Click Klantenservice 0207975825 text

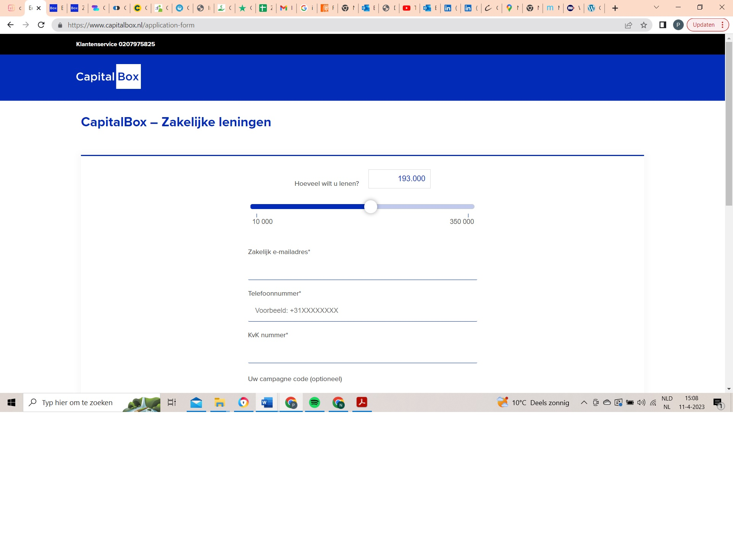[115, 44]
